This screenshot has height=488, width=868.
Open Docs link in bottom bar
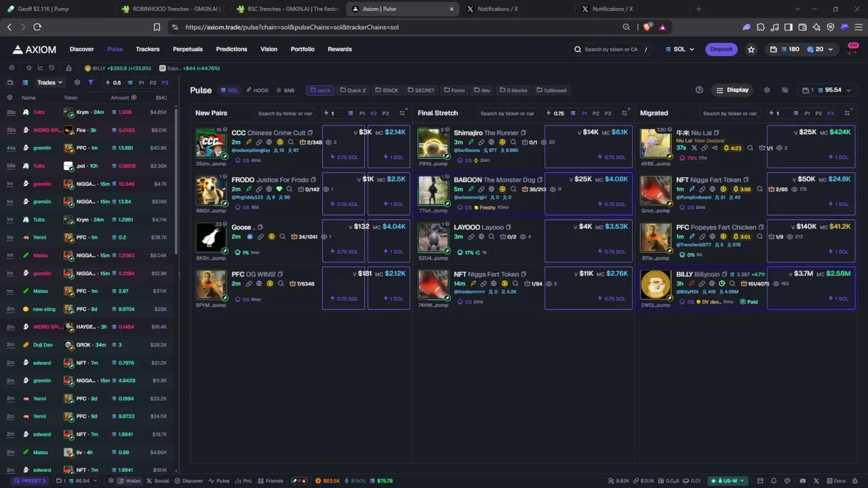coord(835,481)
